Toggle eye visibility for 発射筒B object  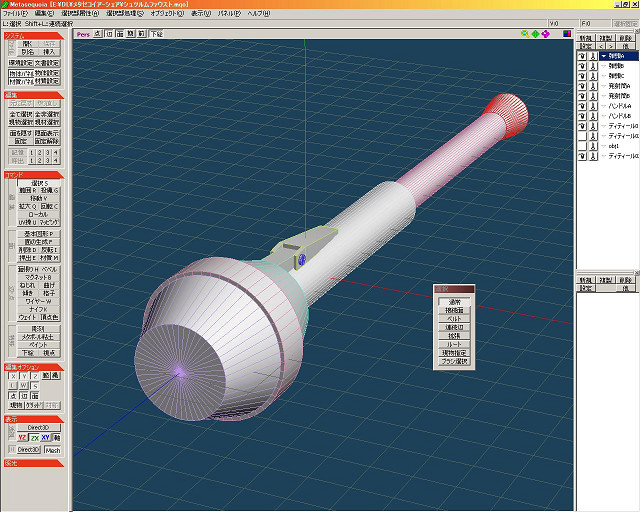coord(582,96)
